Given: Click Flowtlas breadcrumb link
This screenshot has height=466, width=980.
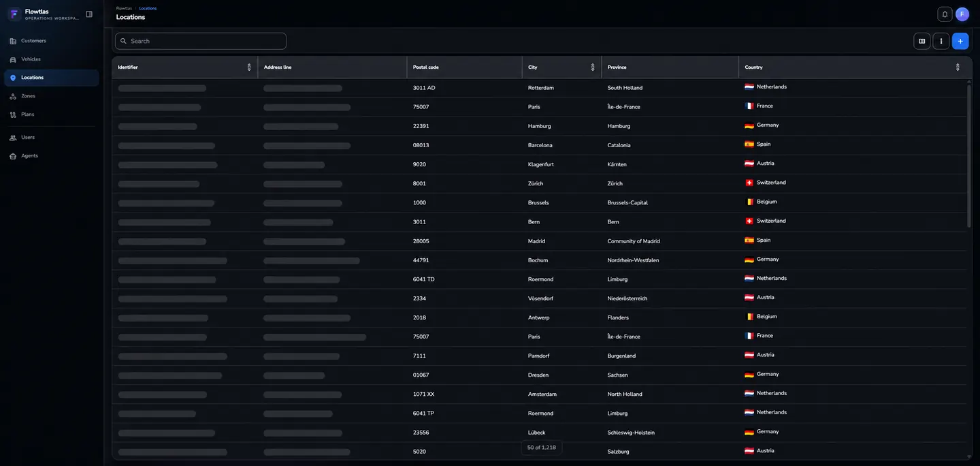Looking at the screenshot, I should [124, 8].
